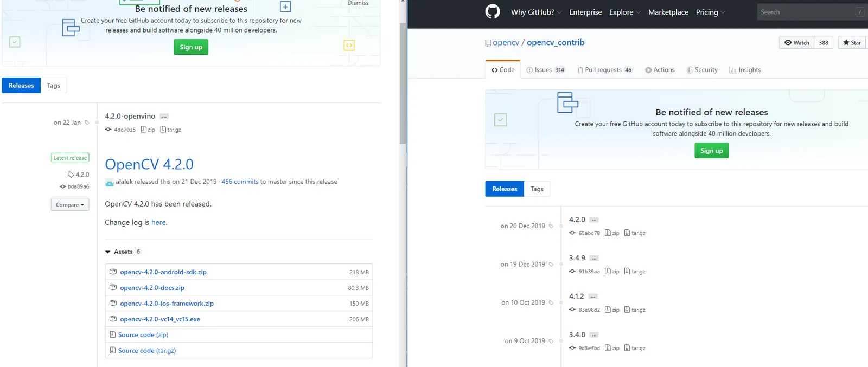Open the Compare dropdown
Viewport: 868px width, 367px height.
pyautogui.click(x=70, y=205)
